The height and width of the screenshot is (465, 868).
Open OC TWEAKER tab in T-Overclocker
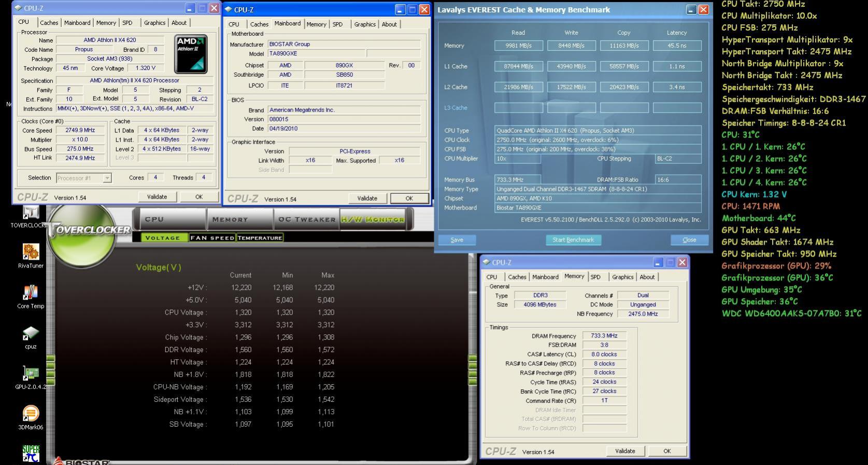pos(306,219)
